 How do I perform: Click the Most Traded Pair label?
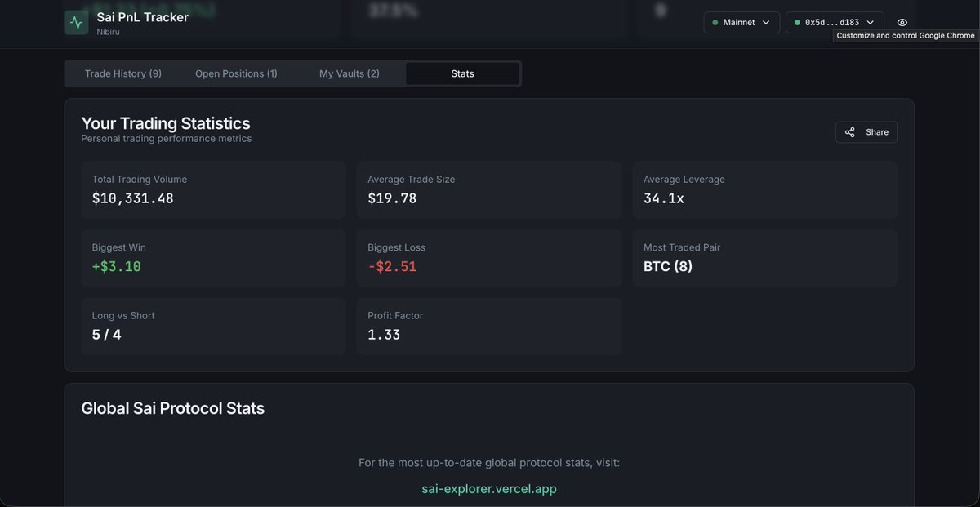(682, 247)
